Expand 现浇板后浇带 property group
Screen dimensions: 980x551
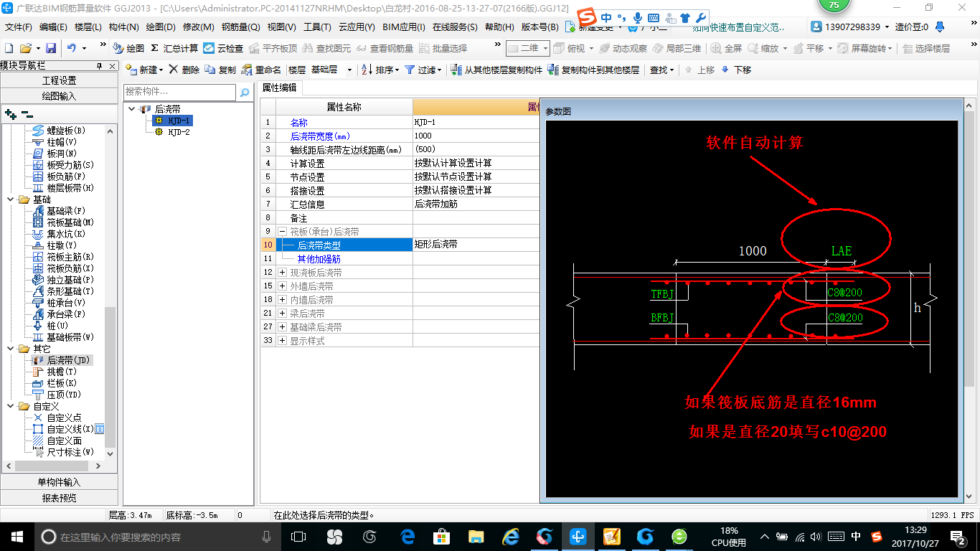pyautogui.click(x=283, y=273)
